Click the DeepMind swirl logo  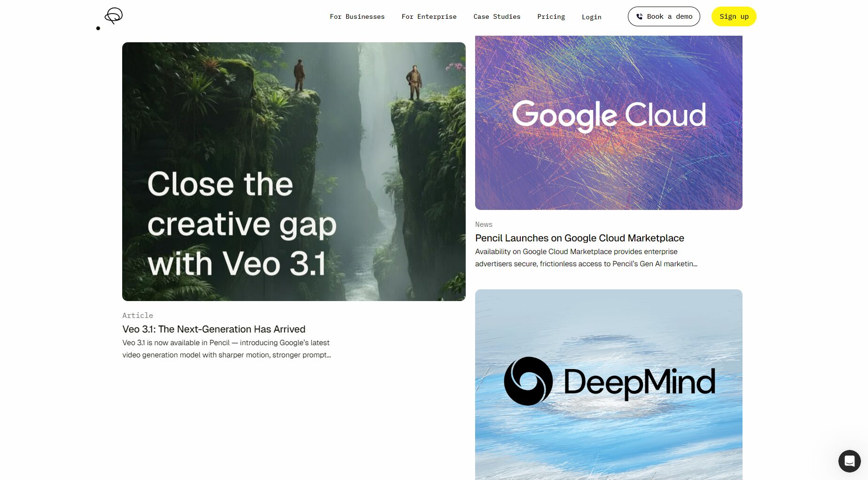(x=528, y=381)
